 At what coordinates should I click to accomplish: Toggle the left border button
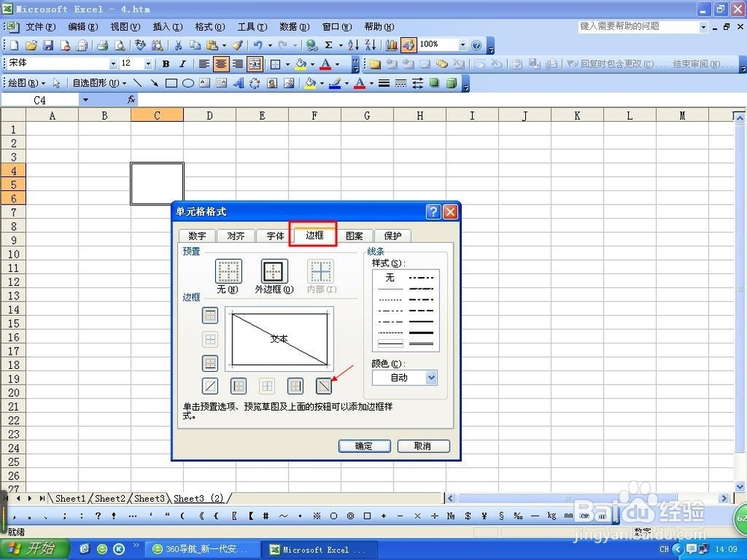[x=239, y=386]
